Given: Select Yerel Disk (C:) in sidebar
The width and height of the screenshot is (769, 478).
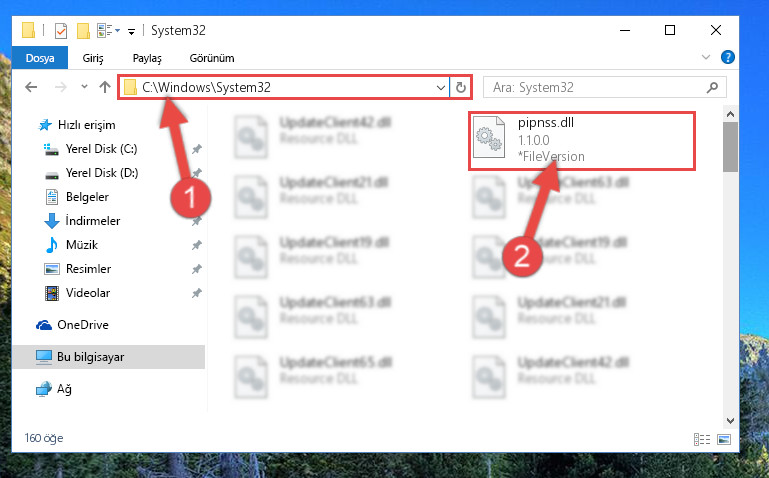Looking at the screenshot, I should pos(102,149).
